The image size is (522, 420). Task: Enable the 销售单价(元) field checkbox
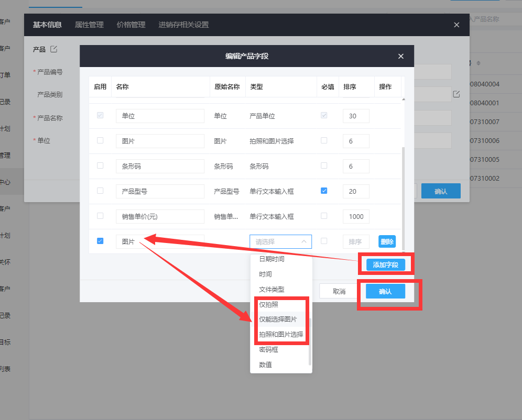pyautogui.click(x=100, y=216)
